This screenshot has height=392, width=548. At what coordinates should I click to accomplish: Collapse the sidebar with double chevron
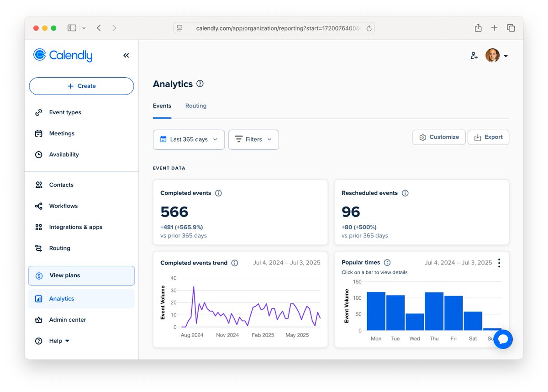click(x=126, y=55)
